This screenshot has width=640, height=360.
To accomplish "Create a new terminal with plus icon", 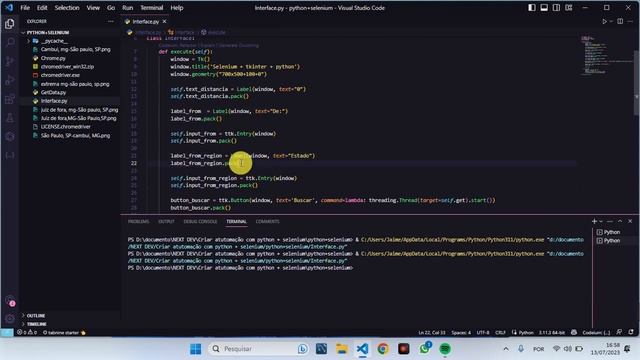I will (594, 221).
